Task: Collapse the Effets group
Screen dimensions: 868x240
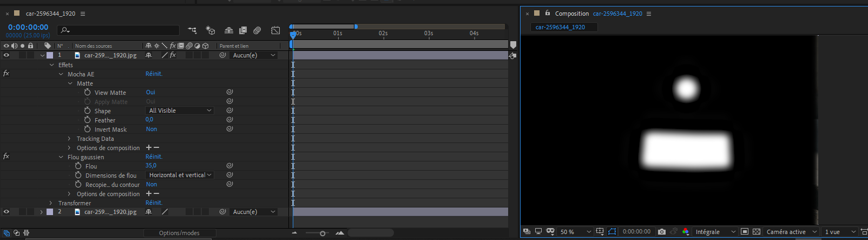Action: tap(52, 65)
